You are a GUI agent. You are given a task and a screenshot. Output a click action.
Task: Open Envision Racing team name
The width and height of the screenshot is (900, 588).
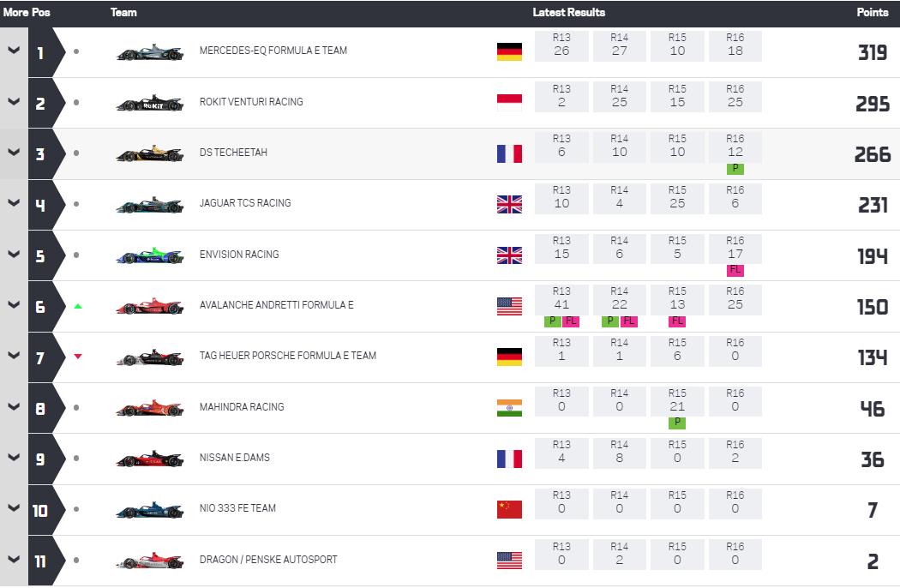(239, 254)
